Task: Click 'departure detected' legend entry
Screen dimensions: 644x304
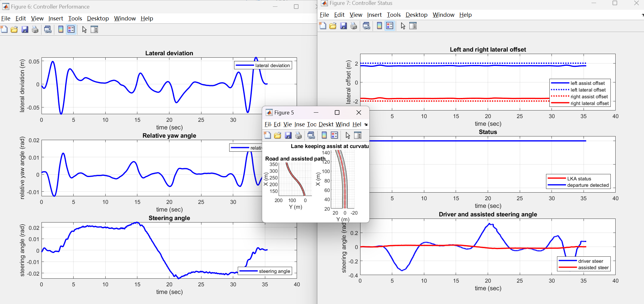Action: tap(578, 185)
